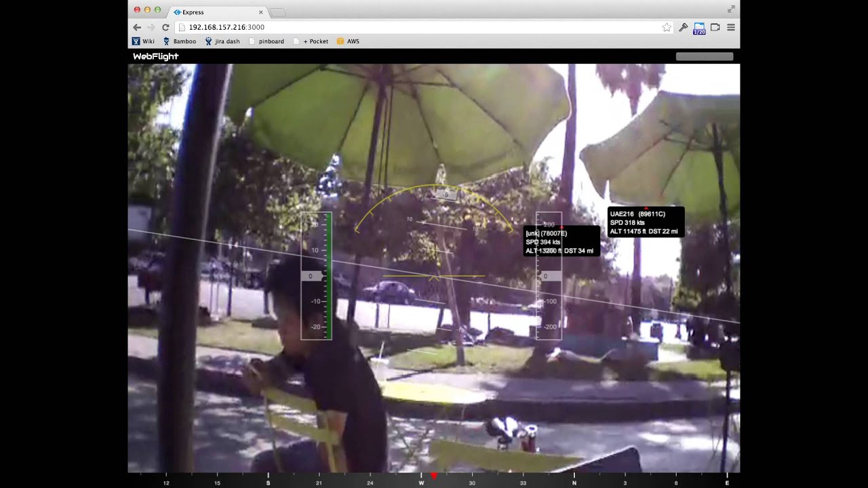Open the Chrome hamburger menu
This screenshot has height=488, width=868.
click(x=731, y=27)
